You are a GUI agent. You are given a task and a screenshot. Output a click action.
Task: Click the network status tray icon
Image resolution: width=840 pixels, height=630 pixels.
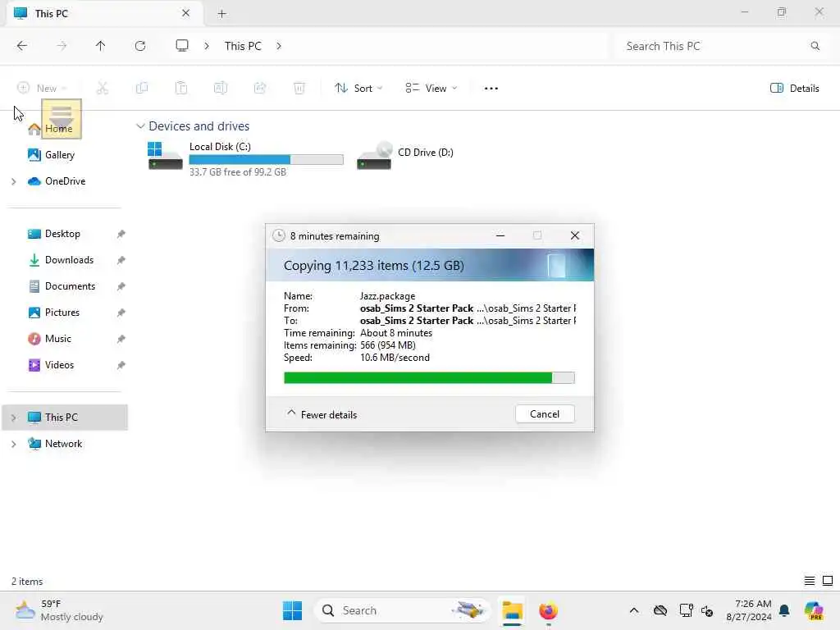pos(685,610)
